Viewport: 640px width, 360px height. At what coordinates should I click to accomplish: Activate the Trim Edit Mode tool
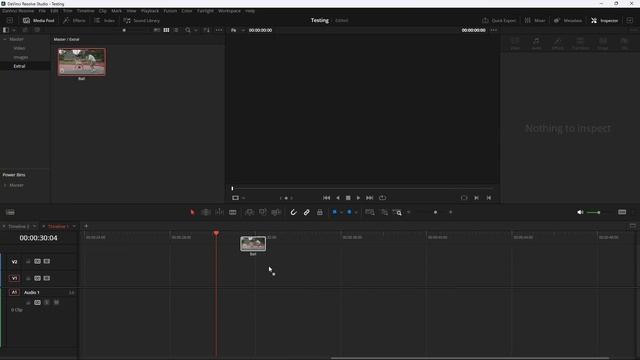(x=206, y=212)
